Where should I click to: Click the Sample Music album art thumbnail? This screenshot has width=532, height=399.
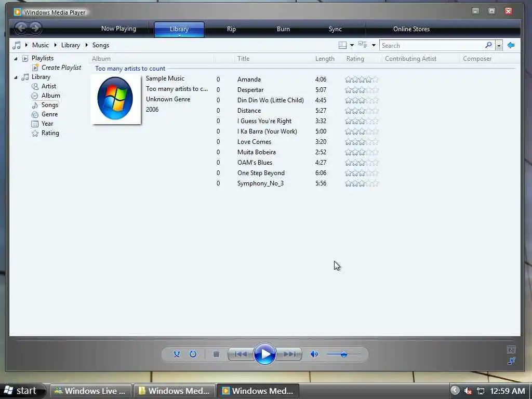coord(115,99)
